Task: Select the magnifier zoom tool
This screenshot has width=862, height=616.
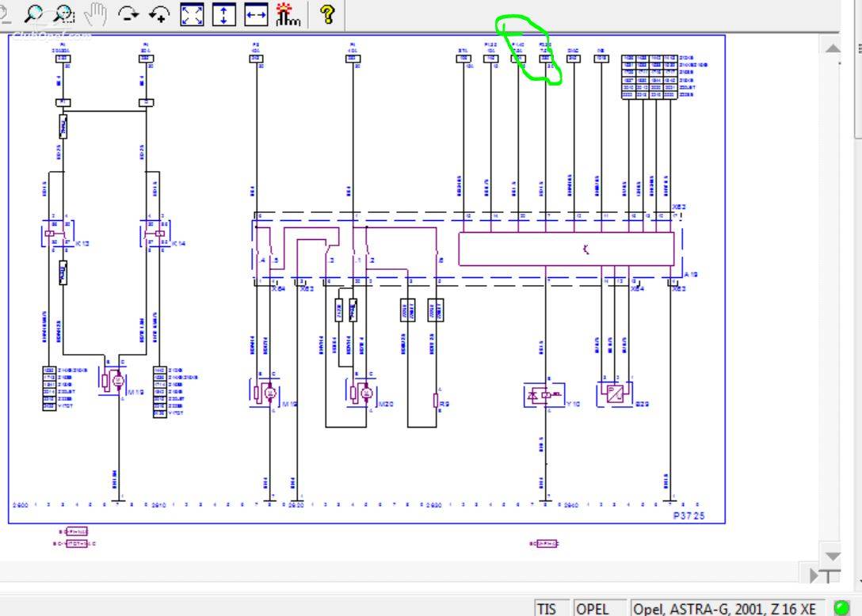Action: point(33,13)
